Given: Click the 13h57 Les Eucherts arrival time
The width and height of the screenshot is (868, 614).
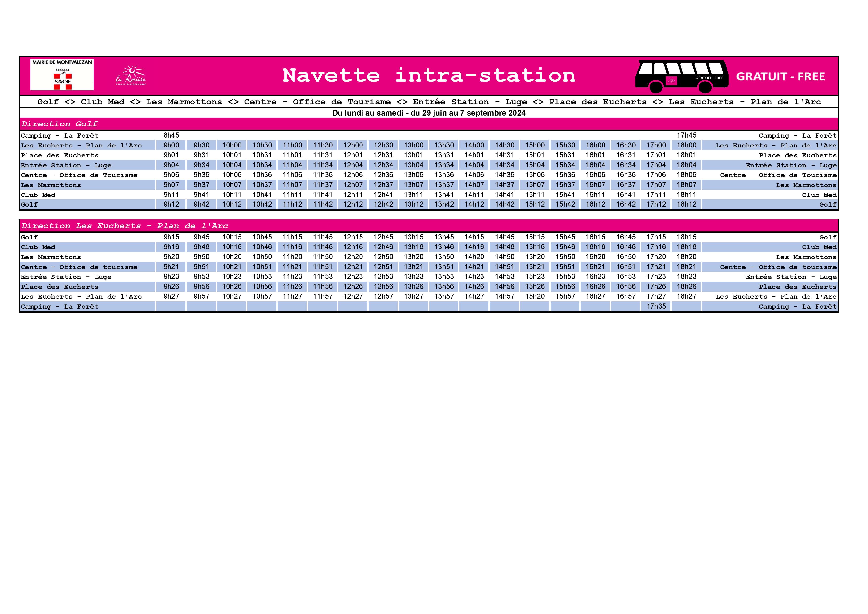Looking at the screenshot, I should point(444,296).
